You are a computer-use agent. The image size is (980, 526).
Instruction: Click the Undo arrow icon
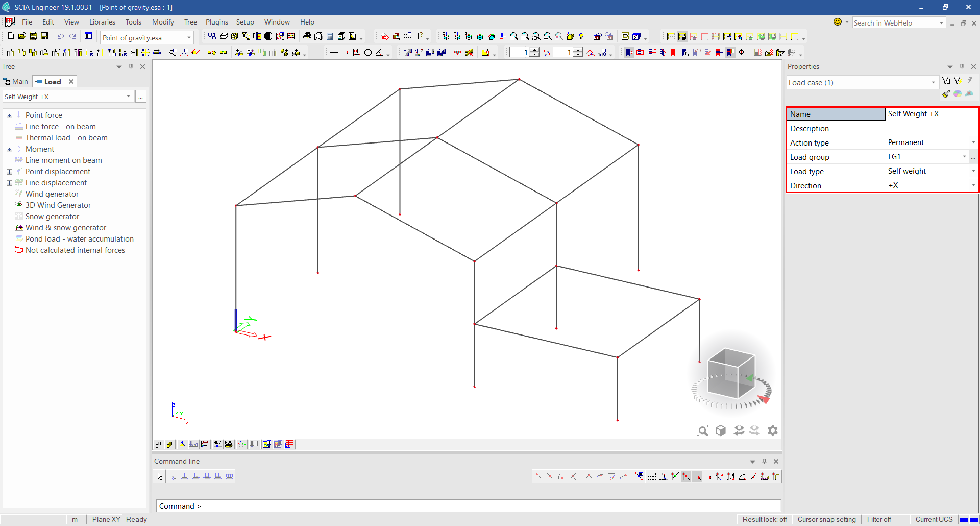coord(61,36)
